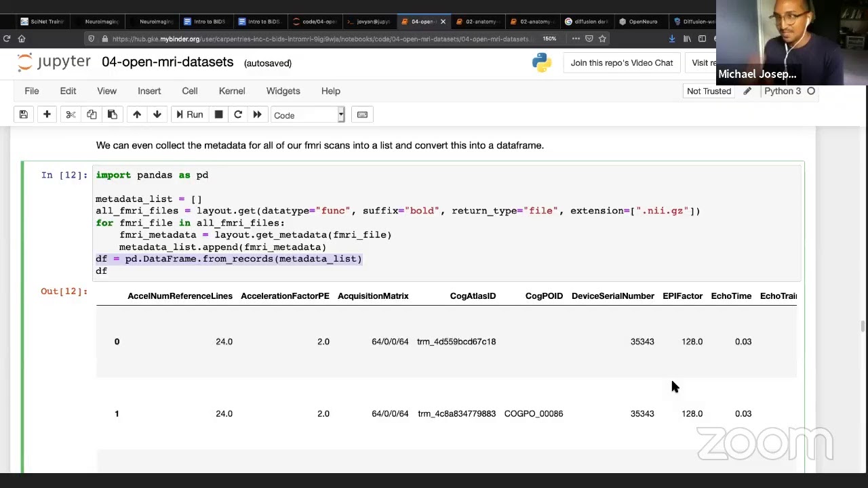Image resolution: width=868 pixels, height=488 pixels.
Task: Open the command palette keyboard icon
Action: [x=362, y=115]
